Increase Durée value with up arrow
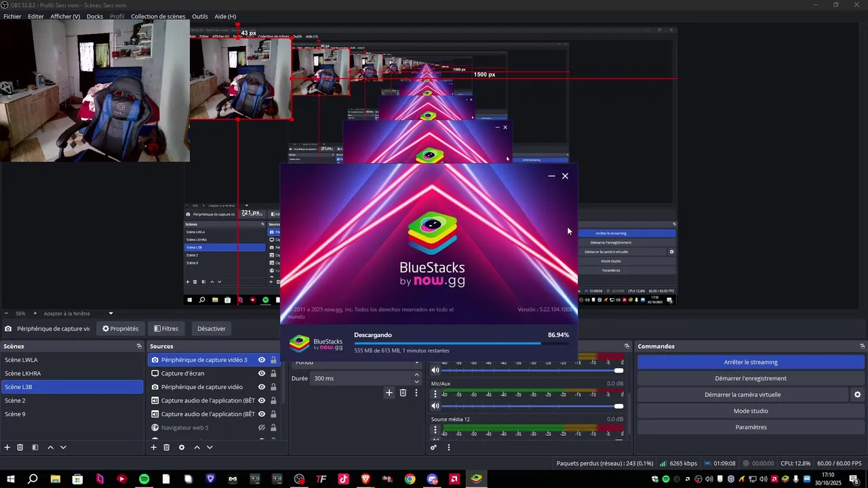 (416, 375)
